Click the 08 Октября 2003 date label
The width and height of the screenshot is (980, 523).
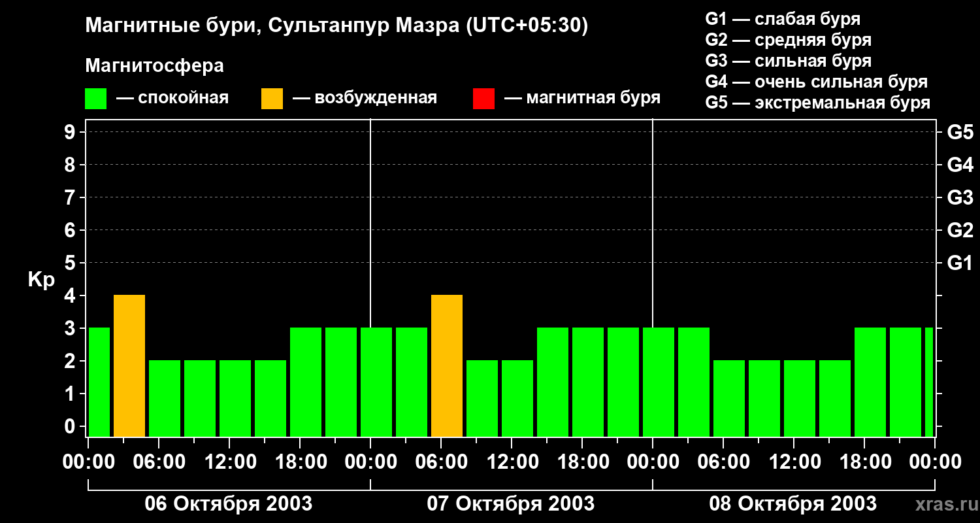click(x=793, y=504)
